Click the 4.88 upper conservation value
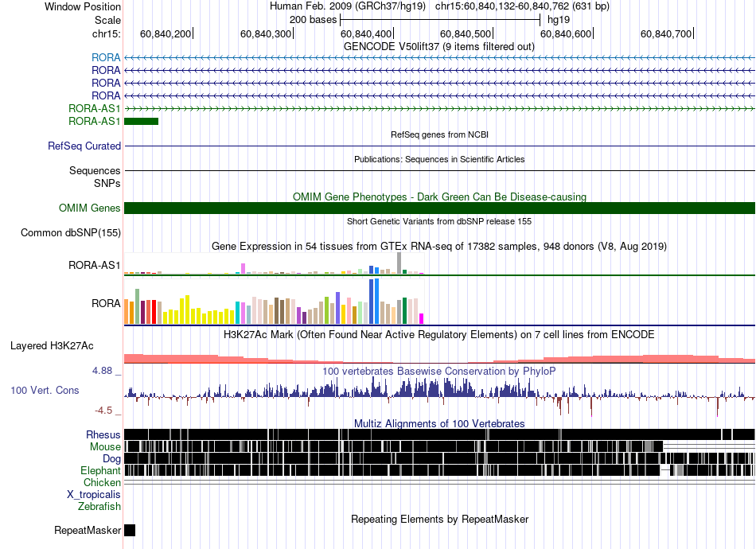 point(102,371)
